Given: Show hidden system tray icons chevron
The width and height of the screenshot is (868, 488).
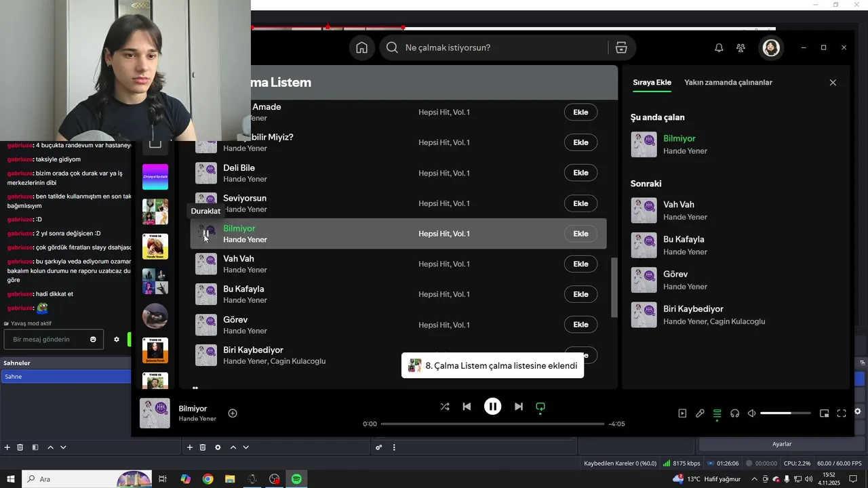Looking at the screenshot, I should click(x=755, y=479).
